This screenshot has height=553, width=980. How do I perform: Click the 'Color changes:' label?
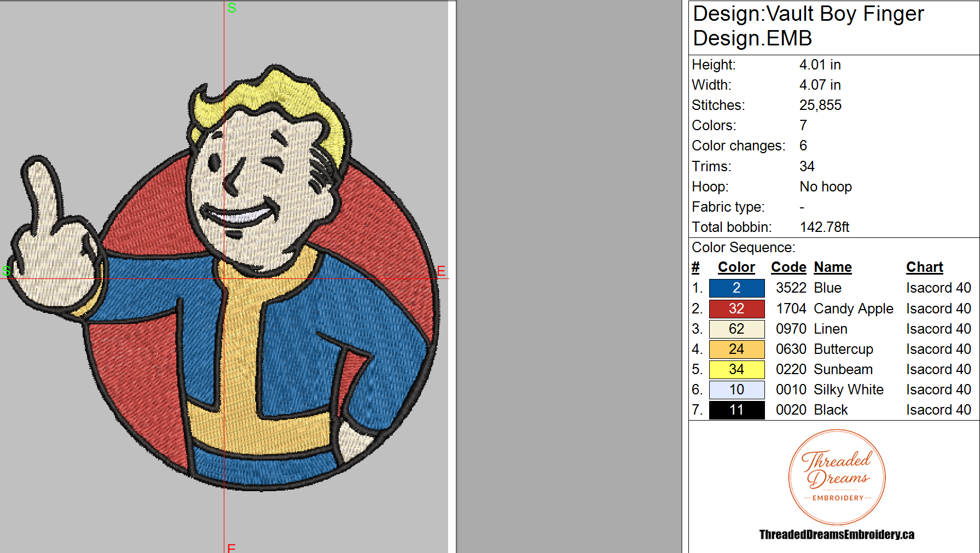pos(738,145)
